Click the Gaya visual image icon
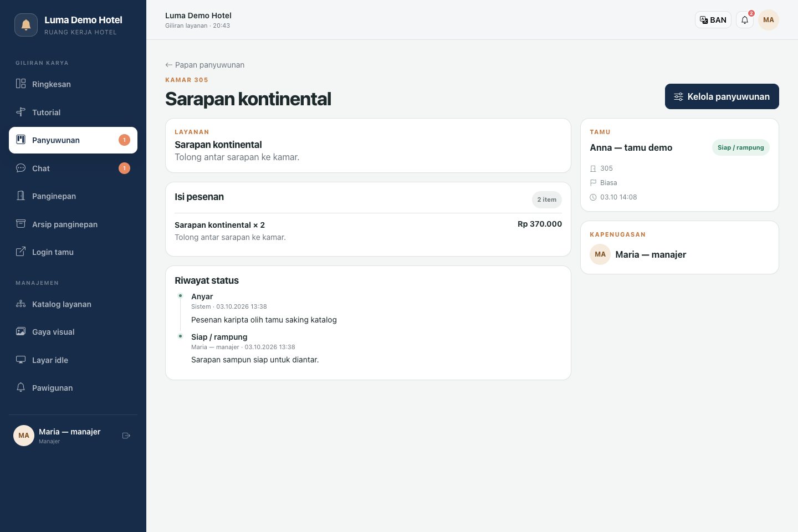This screenshot has width=798, height=532. pos(21,332)
